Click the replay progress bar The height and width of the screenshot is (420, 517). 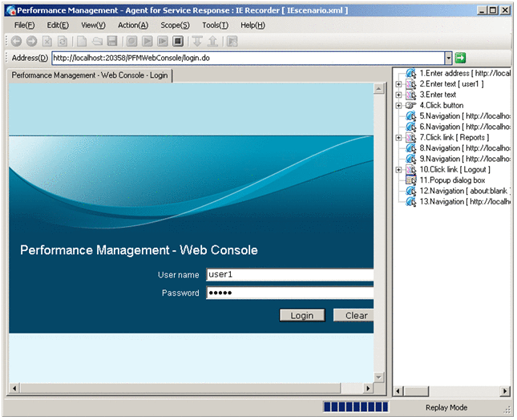(354, 407)
